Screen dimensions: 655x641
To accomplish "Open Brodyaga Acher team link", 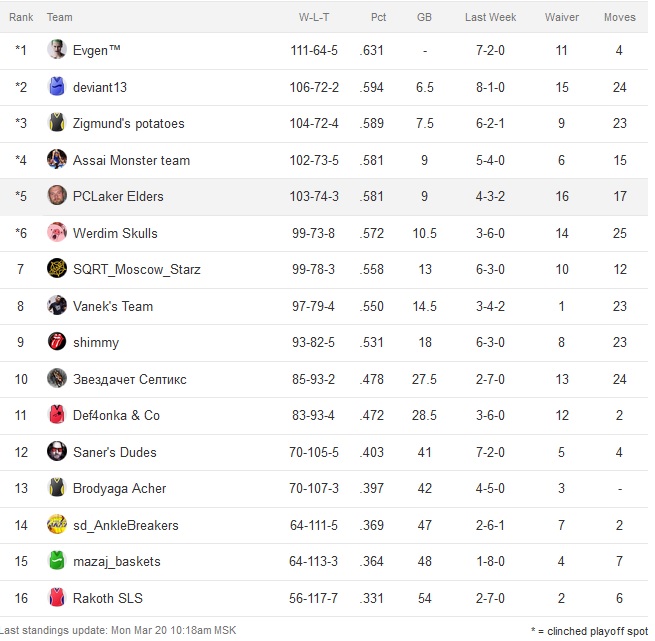I will point(120,488).
